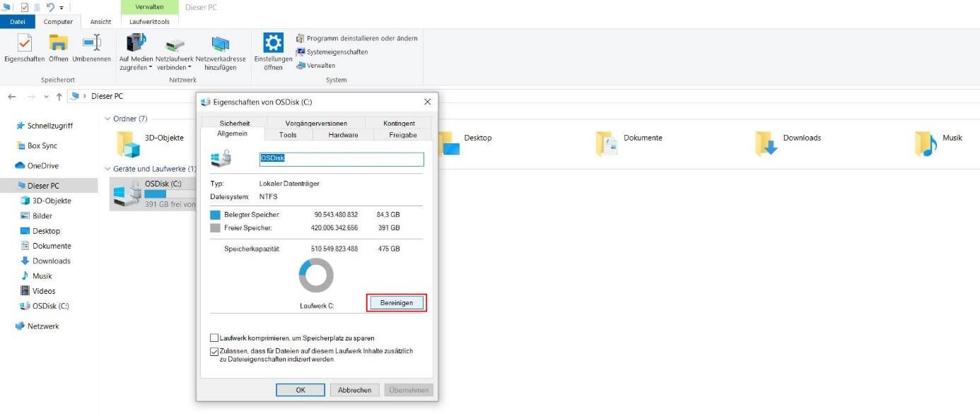Viewport: 980px width, 416px height.
Task: Collapse the Geräte und Laufwerke group
Action: pyautogui.click(x=107, y=169)
